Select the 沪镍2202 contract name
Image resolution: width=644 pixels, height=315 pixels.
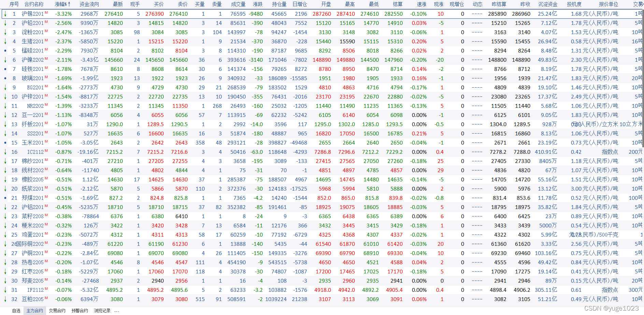pyautogui.click(x=33, y=60)
